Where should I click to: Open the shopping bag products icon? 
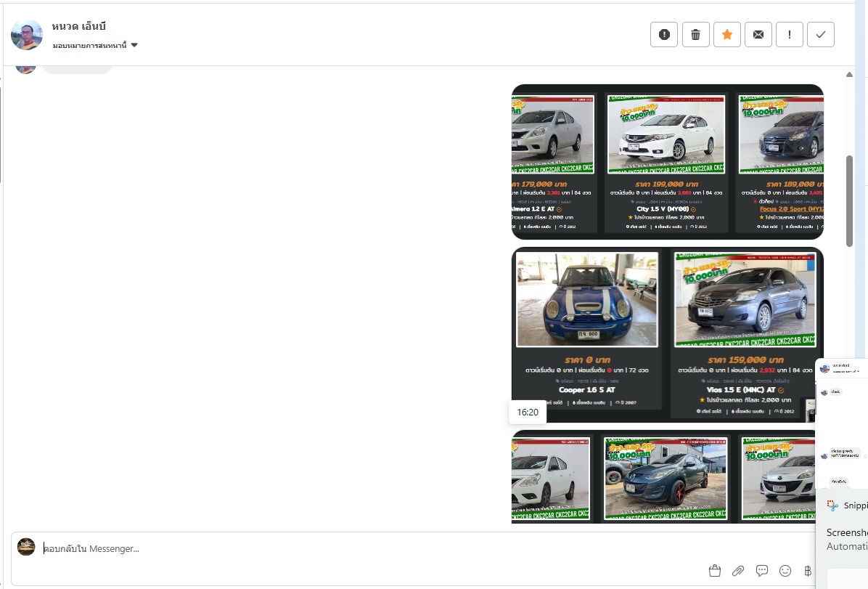[x=715, y=570]
